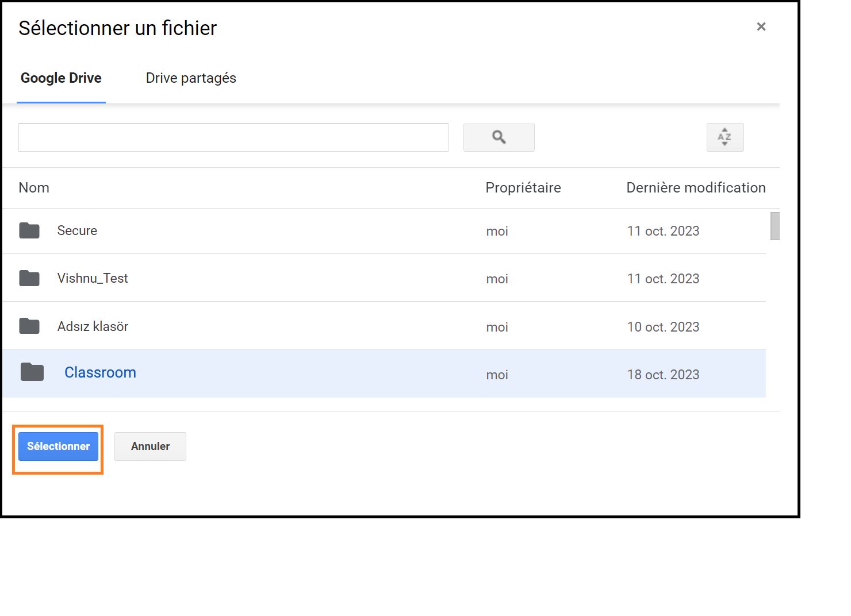Image resolution: width=851 pixels, height=616 pixels.
Task: Sort by the Nom column header
Action: [x=34, y=188]
